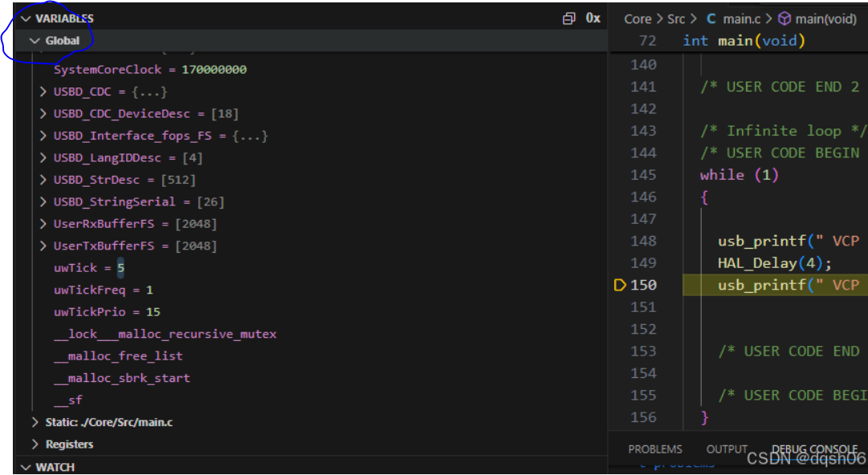Click the open-view icon beside the 0x button
Screen dimensions: 868x475
point(569,18)
